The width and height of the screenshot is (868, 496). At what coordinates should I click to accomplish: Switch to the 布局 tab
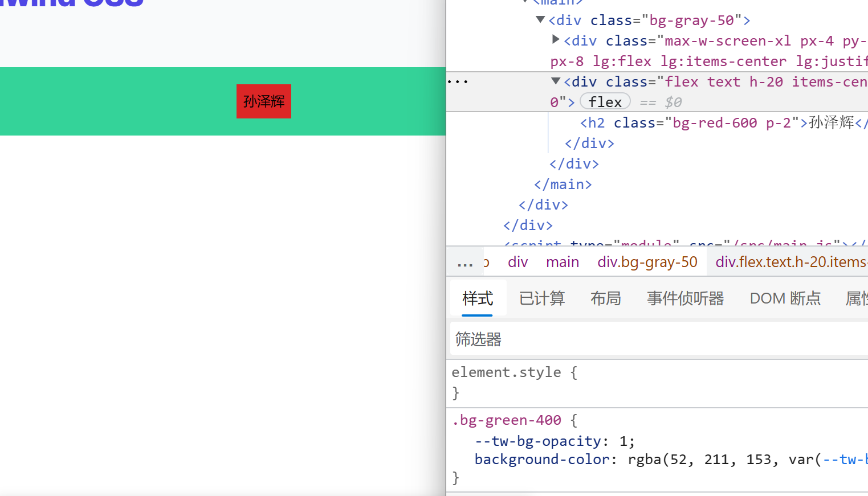point(605,298)
